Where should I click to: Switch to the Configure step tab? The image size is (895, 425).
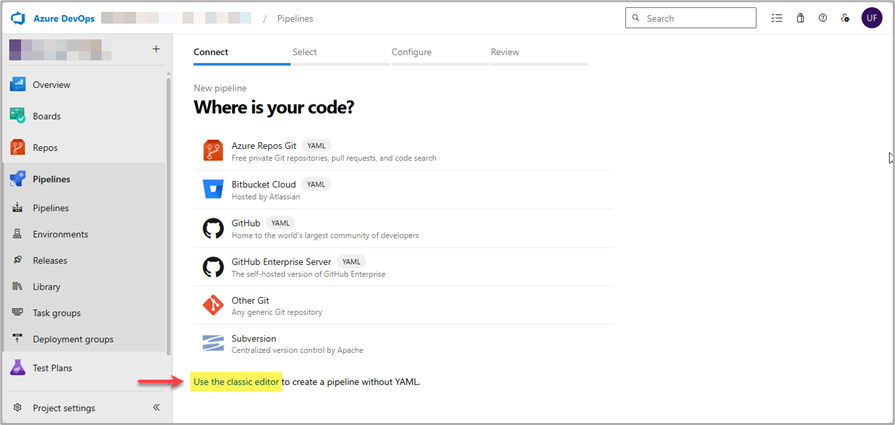click(x=411, y=52)
